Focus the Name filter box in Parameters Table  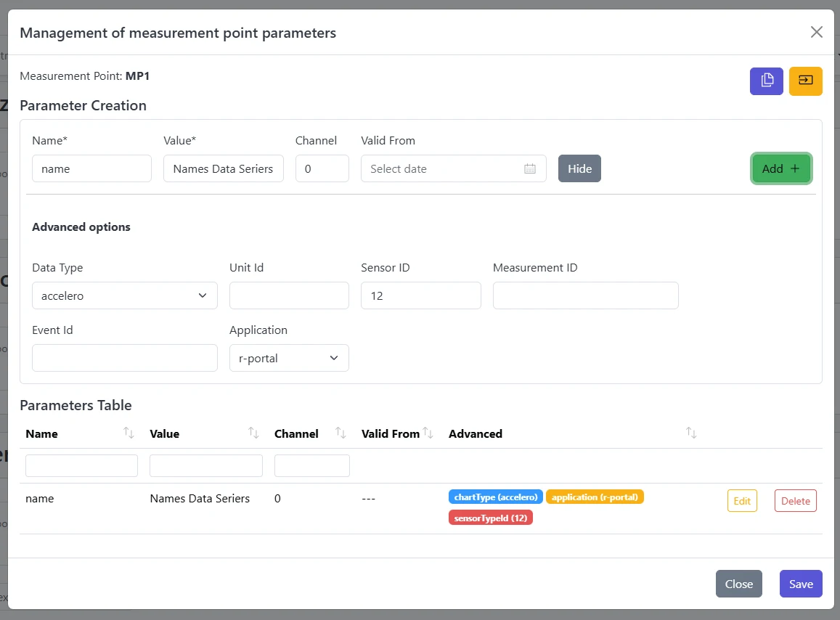pos(81,465)
